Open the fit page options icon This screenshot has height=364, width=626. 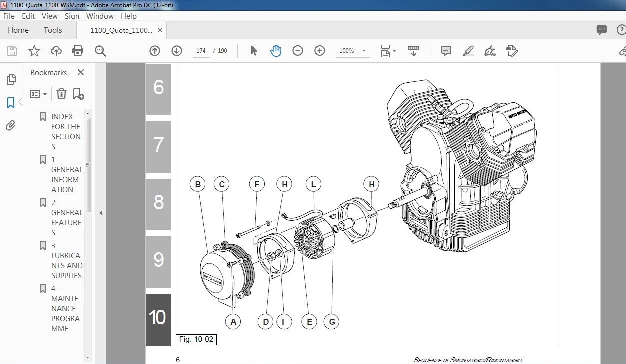tap(388, 51)
